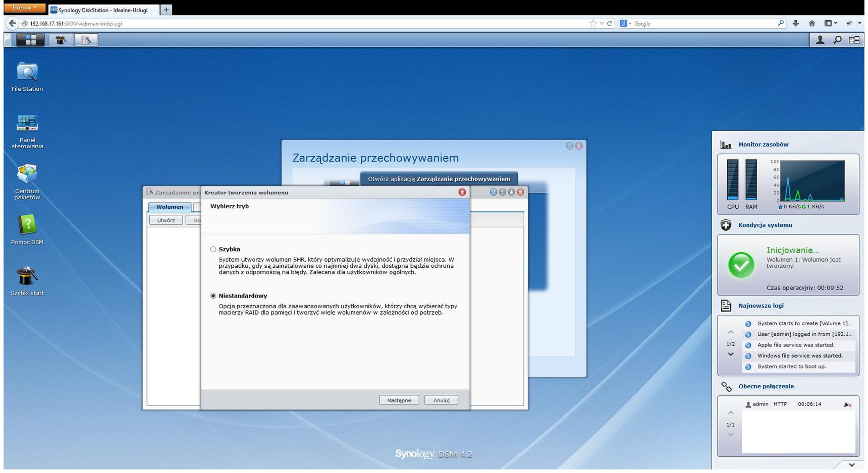Click Najnowsze logi document icon
Viewport: 868px width, 473px height.
[x=726, y=306]
